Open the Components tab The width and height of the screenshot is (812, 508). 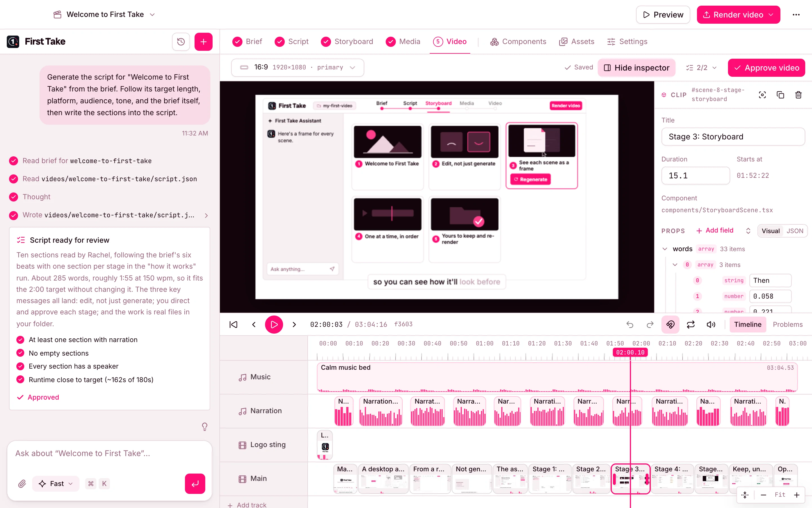pos(518,42)
